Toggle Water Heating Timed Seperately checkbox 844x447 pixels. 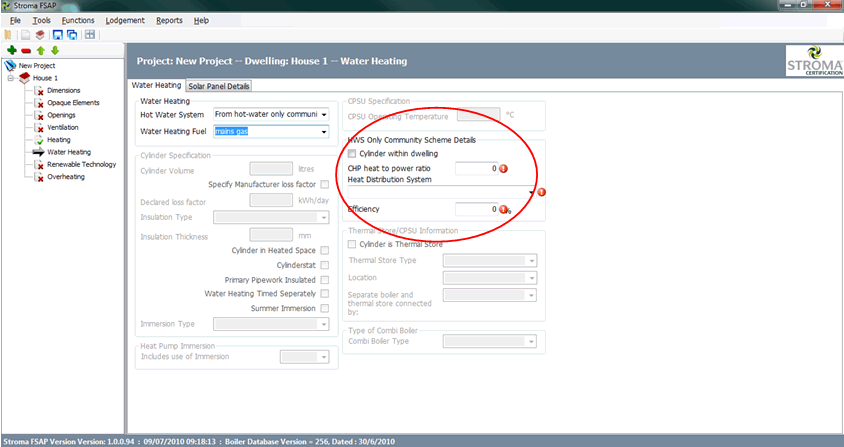pyautogui.click(x=325, y=294)
